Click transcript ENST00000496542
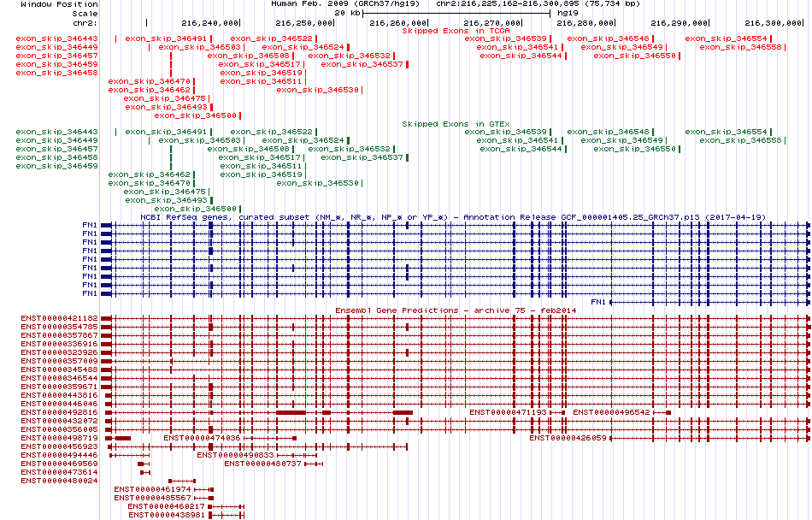The width and height of the screenshot is (812, 520). point(611,412)
